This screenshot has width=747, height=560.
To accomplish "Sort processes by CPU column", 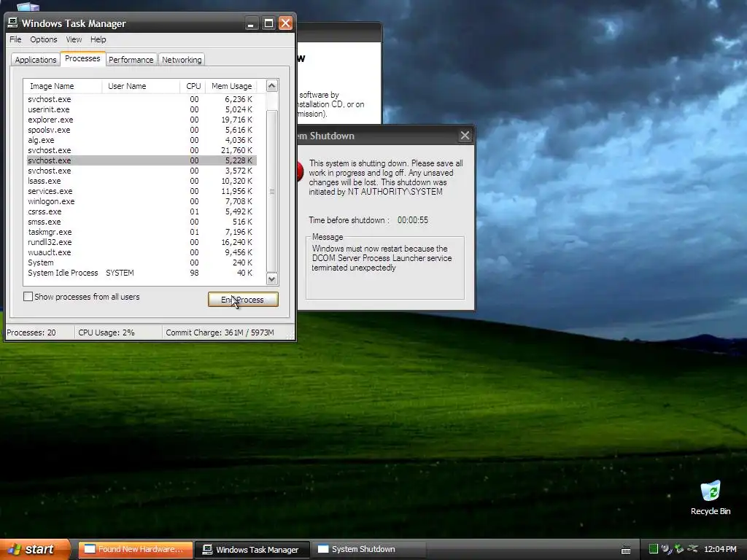I will click(193, 86).
